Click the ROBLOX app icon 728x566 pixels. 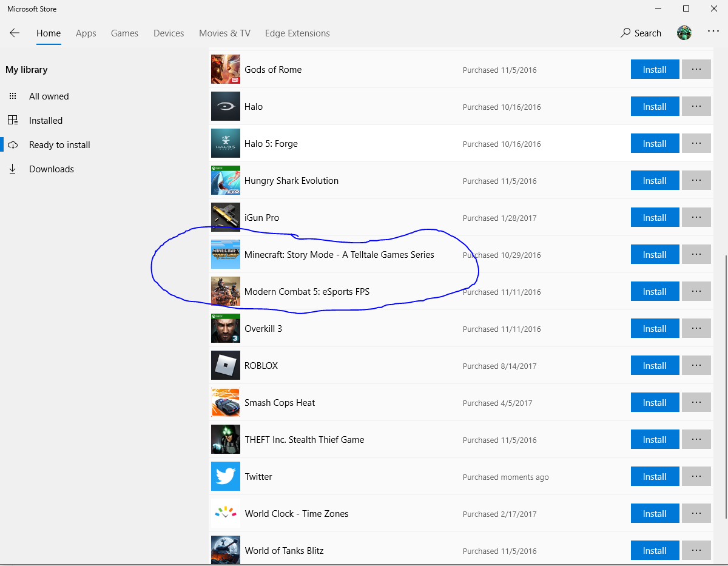point(226,365)
